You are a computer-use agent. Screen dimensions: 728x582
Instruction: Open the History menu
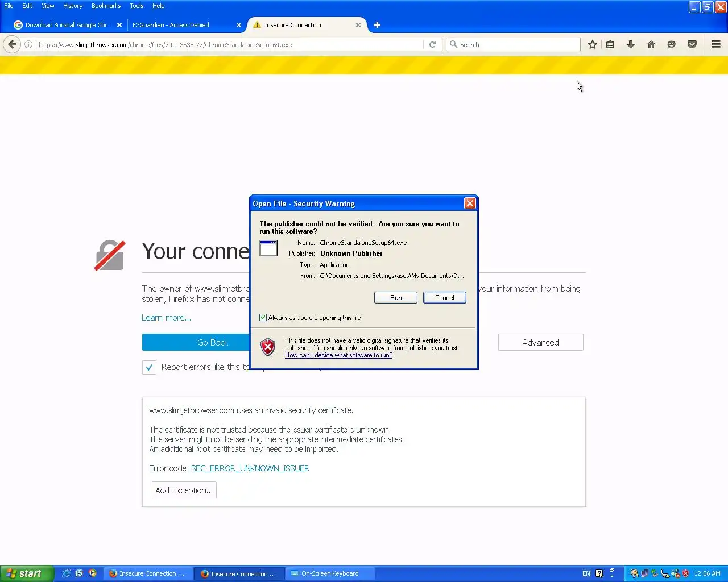(x=73, y=6)
